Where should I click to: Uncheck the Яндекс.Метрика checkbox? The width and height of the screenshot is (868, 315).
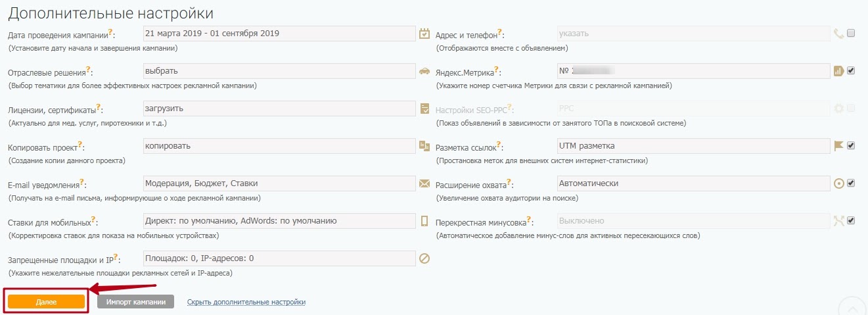coord(851,71)
